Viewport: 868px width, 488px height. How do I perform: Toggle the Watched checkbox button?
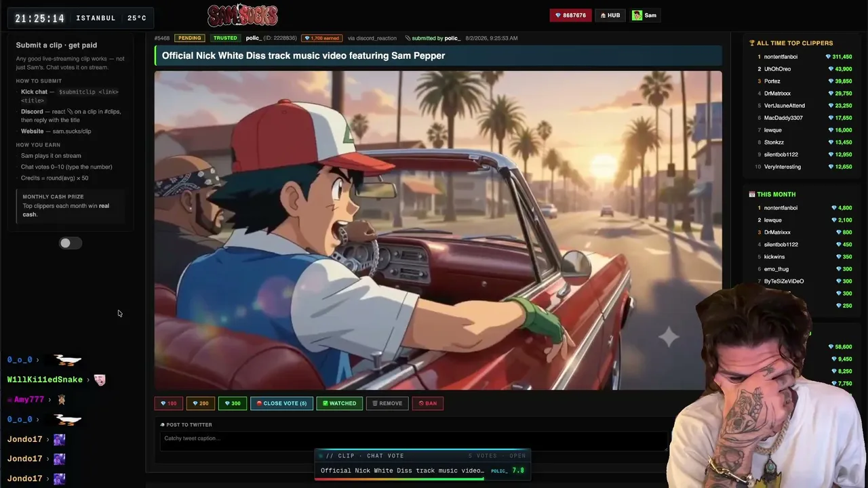pos(340,403)
